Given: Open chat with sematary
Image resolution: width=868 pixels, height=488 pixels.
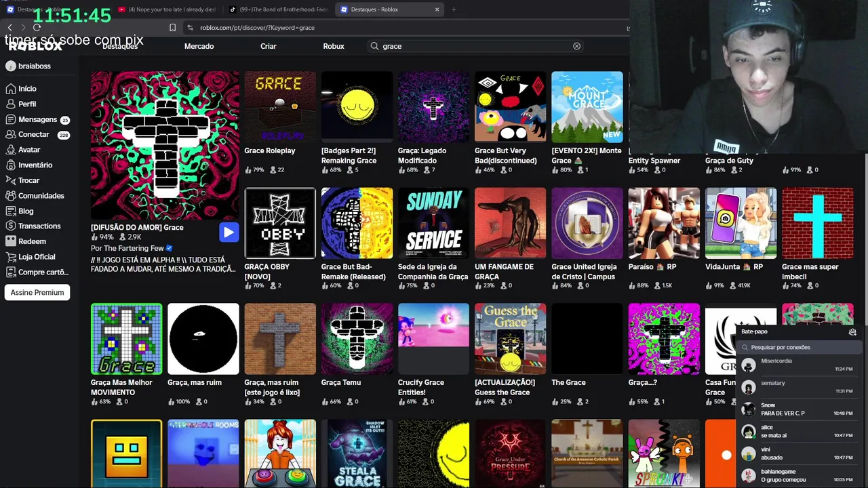Looking at the screenshot, I should [x=799, y=387].
